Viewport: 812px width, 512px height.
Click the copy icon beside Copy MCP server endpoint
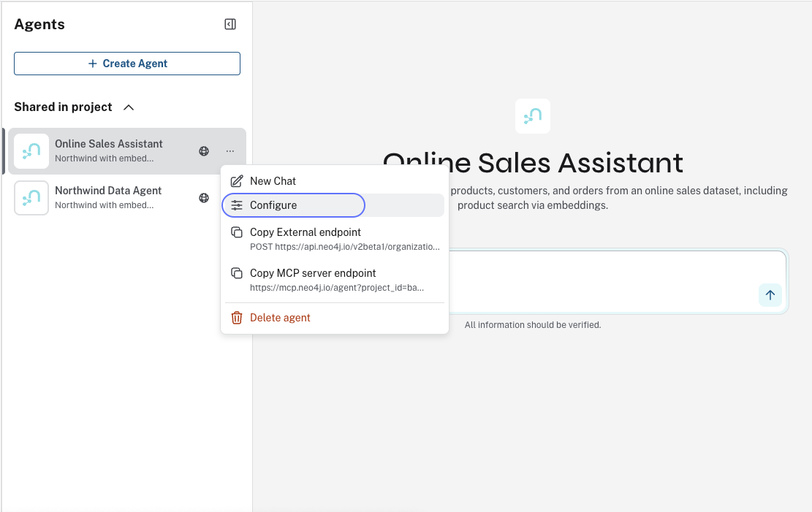(x=236, y=272)
